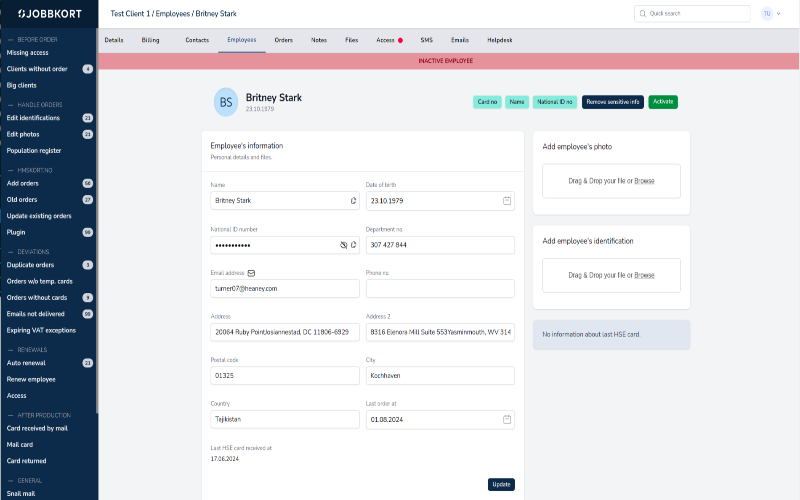Click the Postal code field
Viewport: 800px width, 500px height.
[x=285, y=376]
